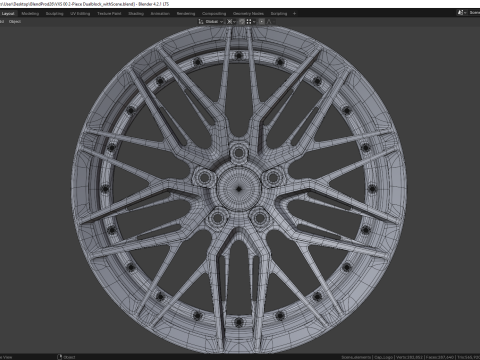Switch to the UV Editing workspace
The width and height of the screenshot is (480, 360).
(80, 14)
